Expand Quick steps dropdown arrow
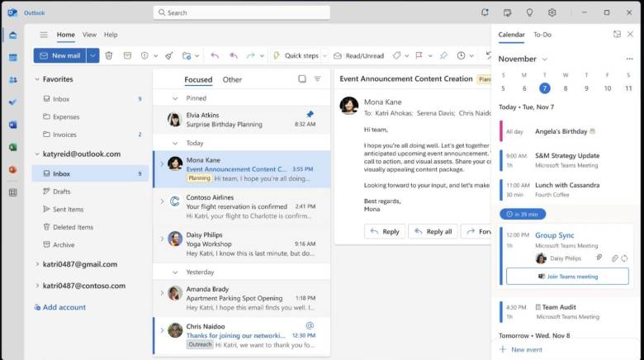 tap(324, 55)
